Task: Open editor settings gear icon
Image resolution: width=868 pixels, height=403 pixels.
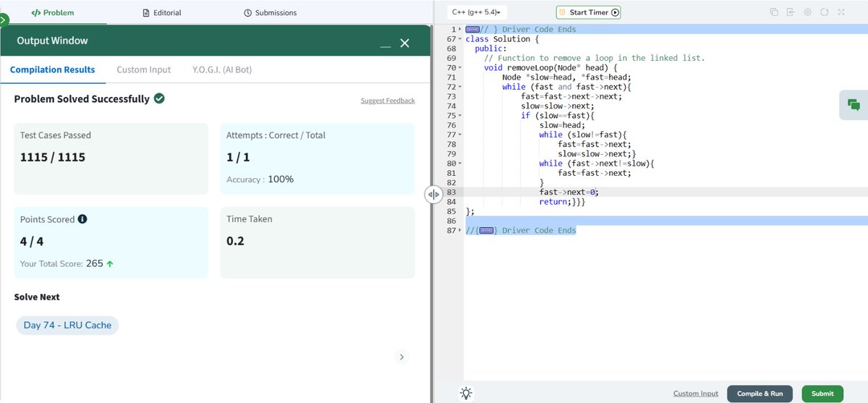Action: click(807, 12)
